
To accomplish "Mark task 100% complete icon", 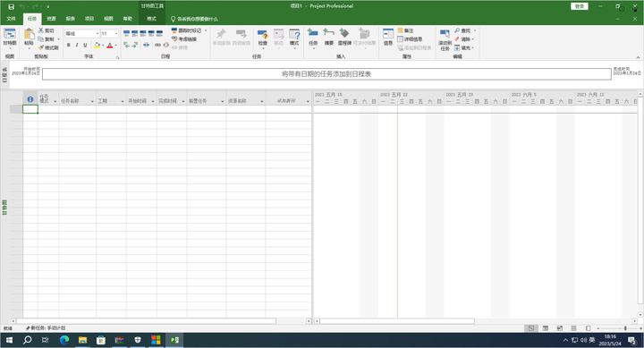I will [159, 33].
